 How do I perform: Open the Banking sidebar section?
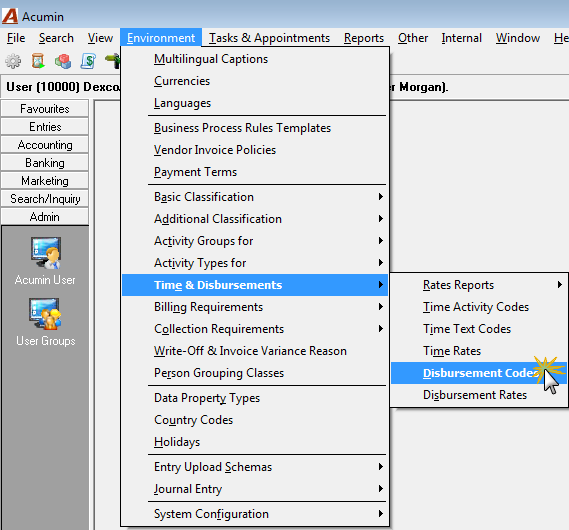(45, 163)
